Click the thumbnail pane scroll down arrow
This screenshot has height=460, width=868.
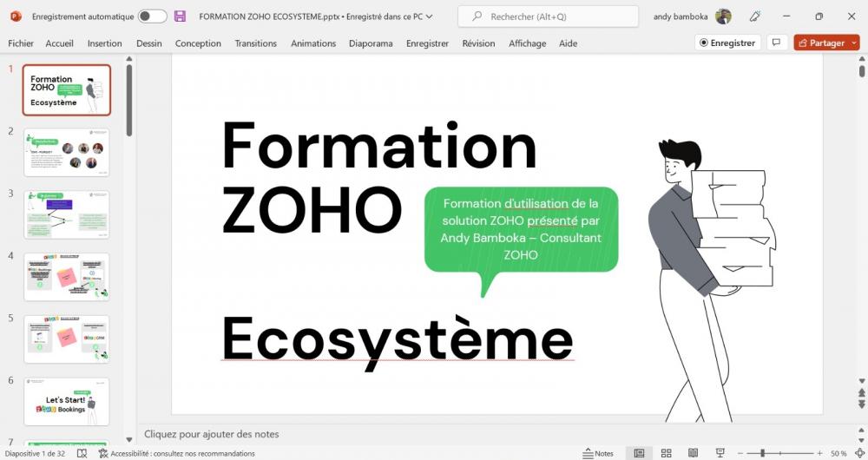(x=129, y=440)
